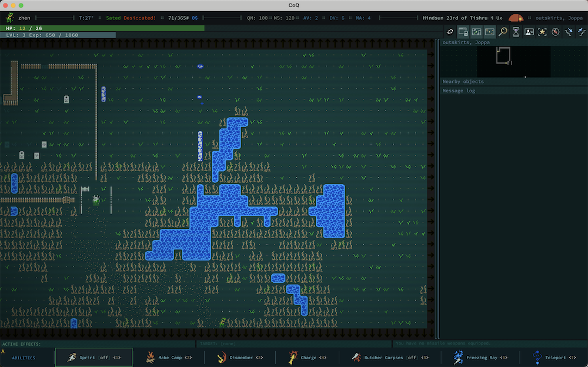This screenshot has height=367, width=588.
Task: Click the LVL 3 experience bar
Action: tap(58, 35)
